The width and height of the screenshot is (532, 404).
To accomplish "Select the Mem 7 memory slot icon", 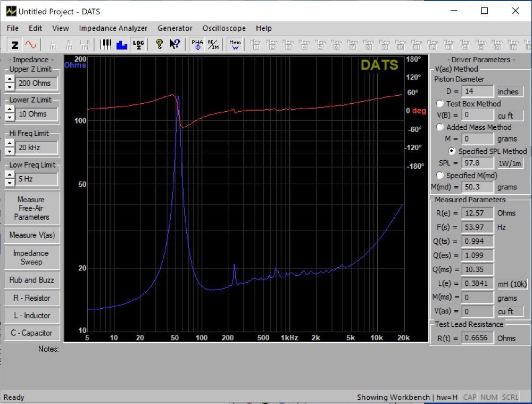I will (352, 45).
